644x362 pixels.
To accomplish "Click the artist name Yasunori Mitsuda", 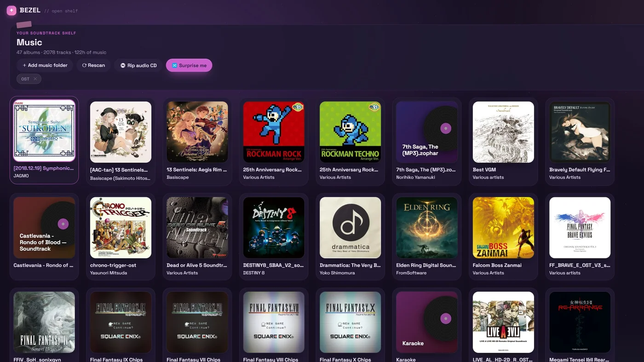I will (109, 273).
